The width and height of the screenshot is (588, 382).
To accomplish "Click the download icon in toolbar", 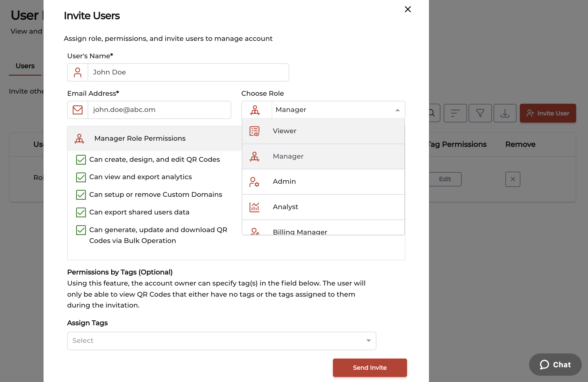I will tap(505, 113).
